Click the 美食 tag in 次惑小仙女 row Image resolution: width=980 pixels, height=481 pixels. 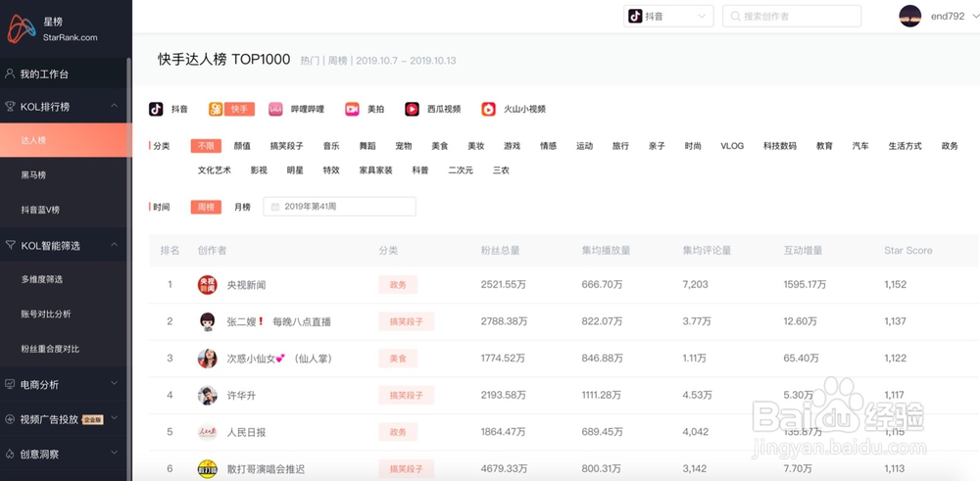click(398, 359)
